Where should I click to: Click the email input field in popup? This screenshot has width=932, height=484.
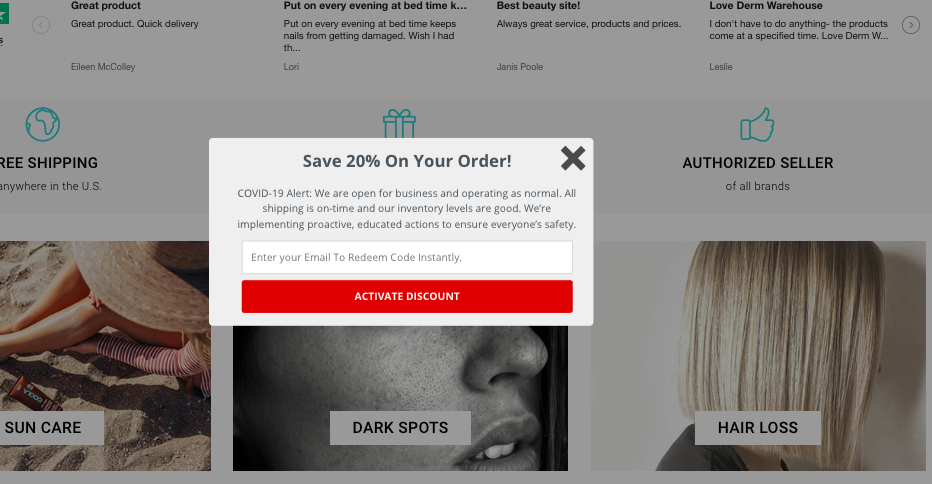point(407,257)
